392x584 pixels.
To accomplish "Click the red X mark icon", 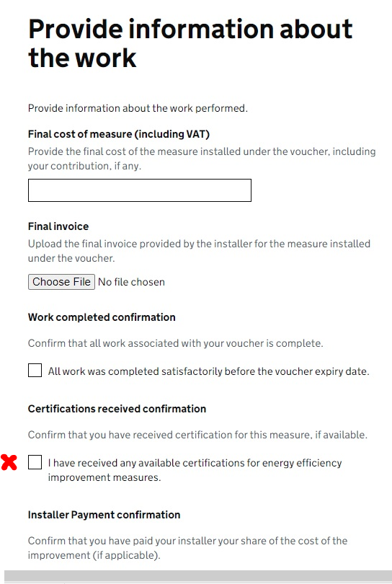I will click(9, 462).
